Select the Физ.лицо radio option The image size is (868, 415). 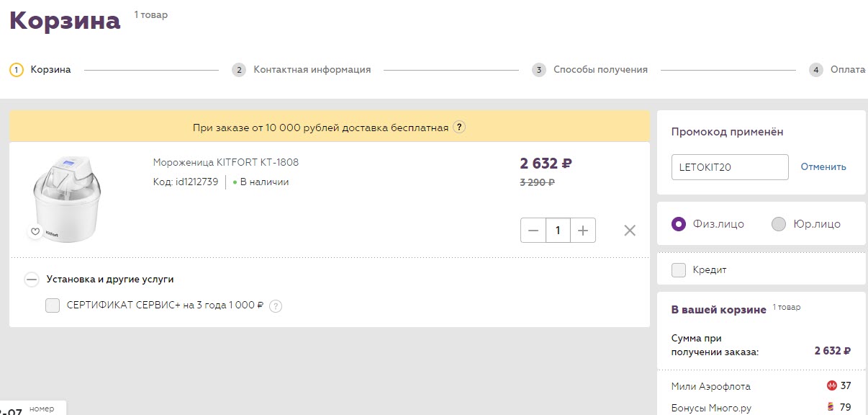click(678, 224)
